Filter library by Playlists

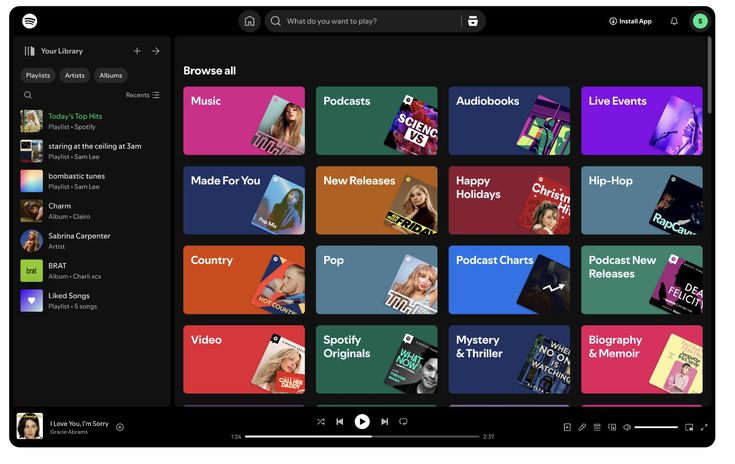point(38,75)
